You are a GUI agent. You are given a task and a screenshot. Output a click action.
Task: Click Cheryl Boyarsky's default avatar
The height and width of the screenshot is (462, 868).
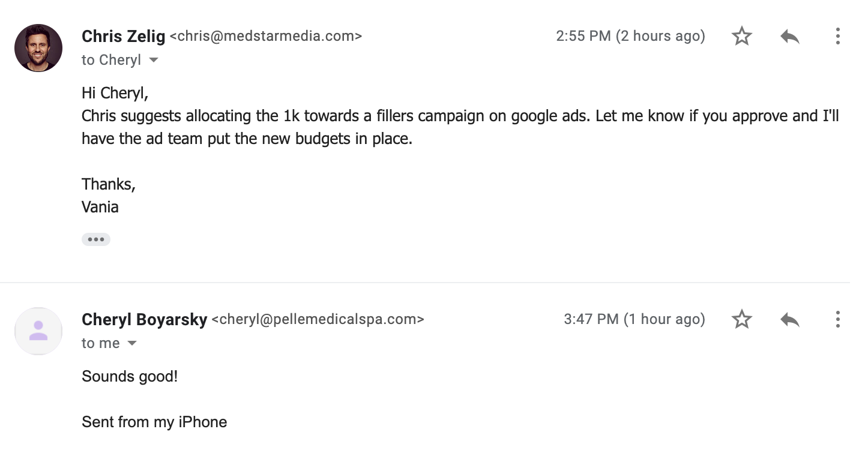tap(38, 331)
